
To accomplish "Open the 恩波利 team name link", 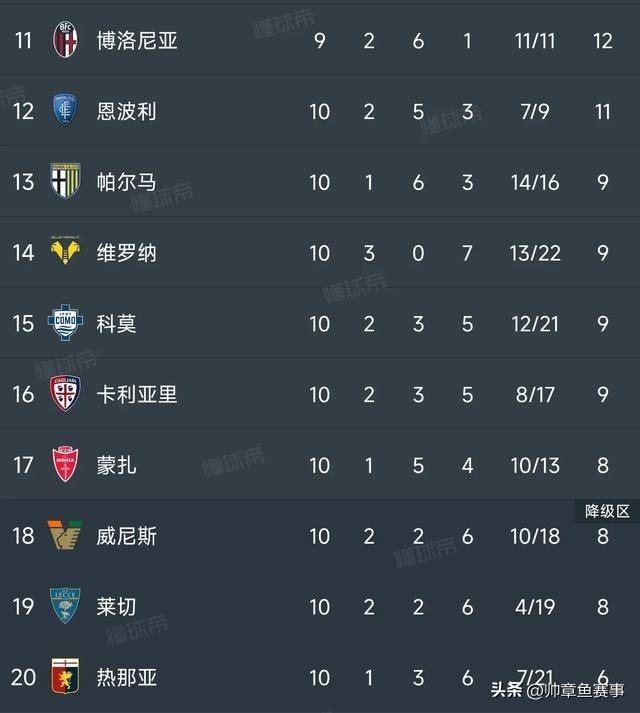I will (x=127, y=111).
